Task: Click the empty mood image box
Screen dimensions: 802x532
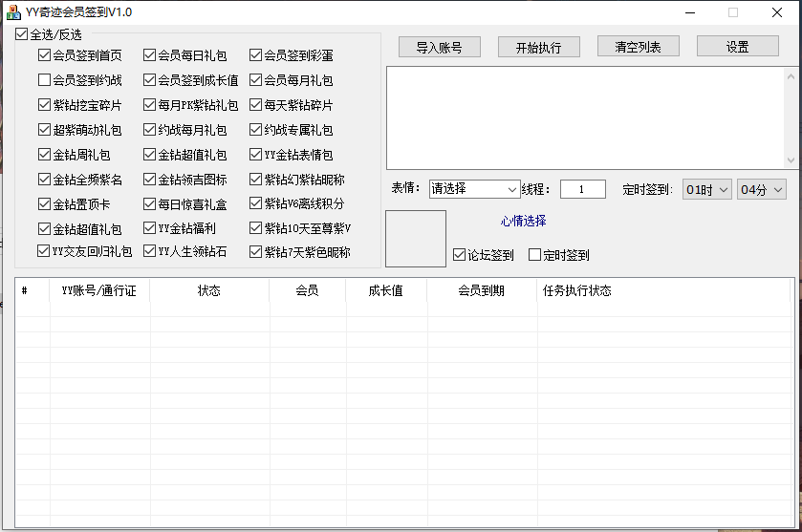Action: point(416,239)
